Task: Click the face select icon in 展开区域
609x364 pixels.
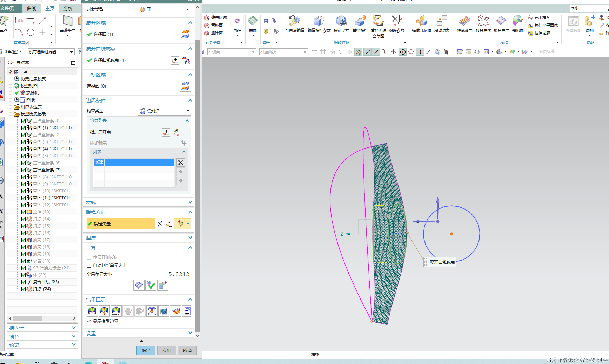Action: pos(185,34)
